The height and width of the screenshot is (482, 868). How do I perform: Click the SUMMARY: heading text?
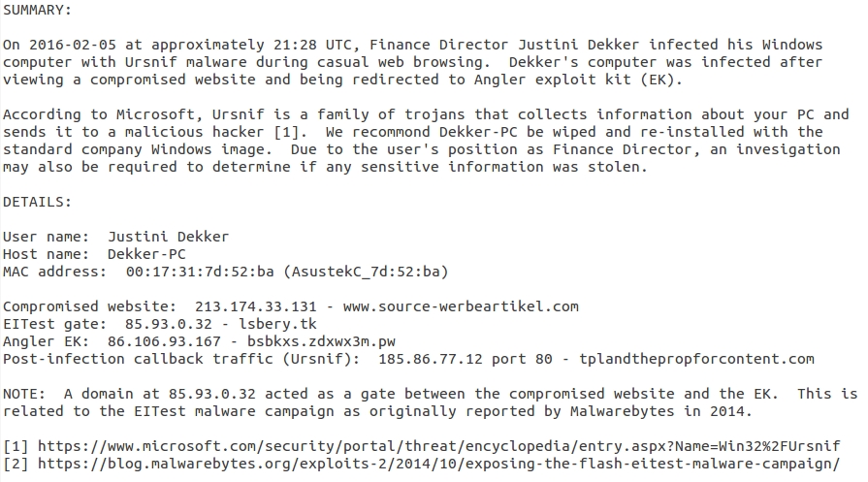point(37,10)
